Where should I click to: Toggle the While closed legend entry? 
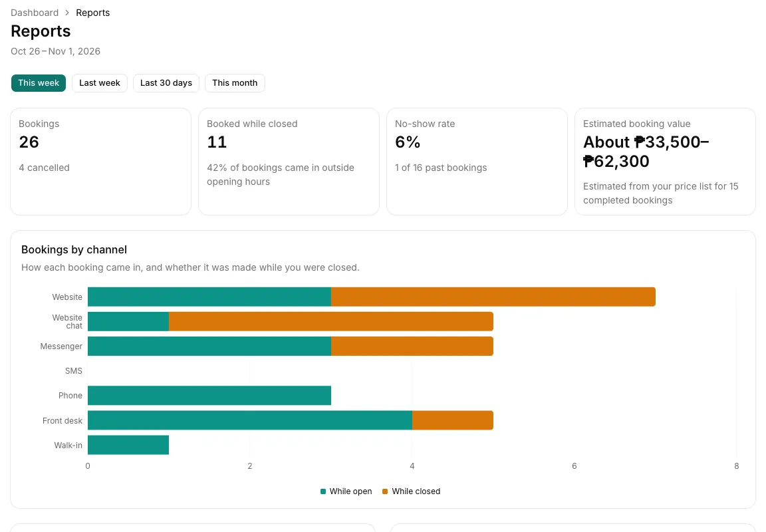point(412,491)
